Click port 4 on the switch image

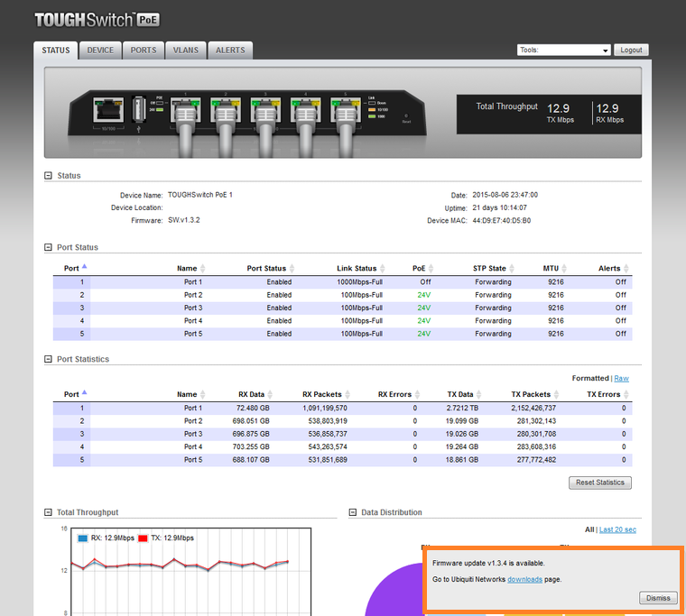click(305, 110)
